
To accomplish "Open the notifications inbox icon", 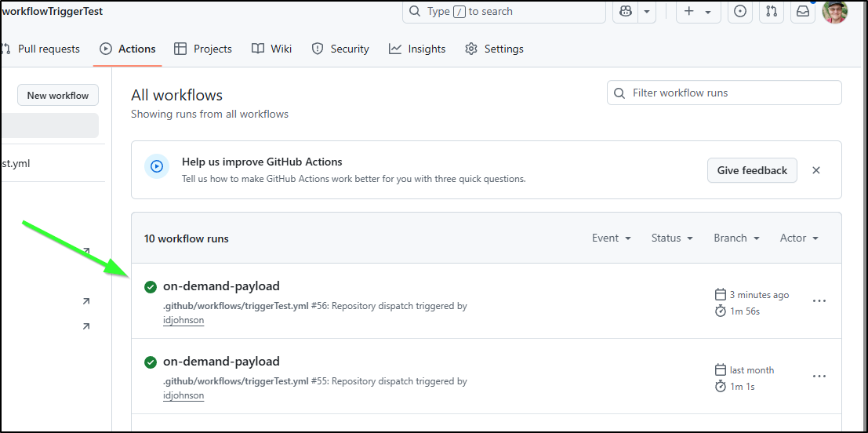I will tap(803, 11).
